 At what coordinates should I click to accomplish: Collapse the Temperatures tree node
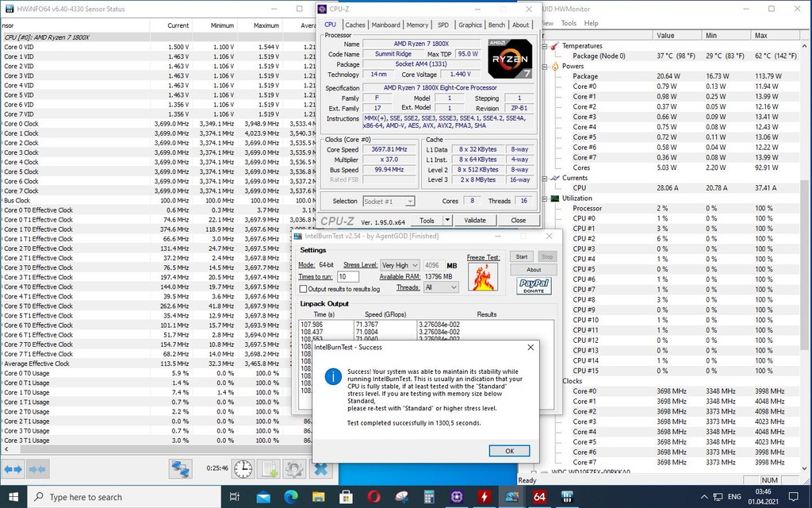tap(545, 46)
